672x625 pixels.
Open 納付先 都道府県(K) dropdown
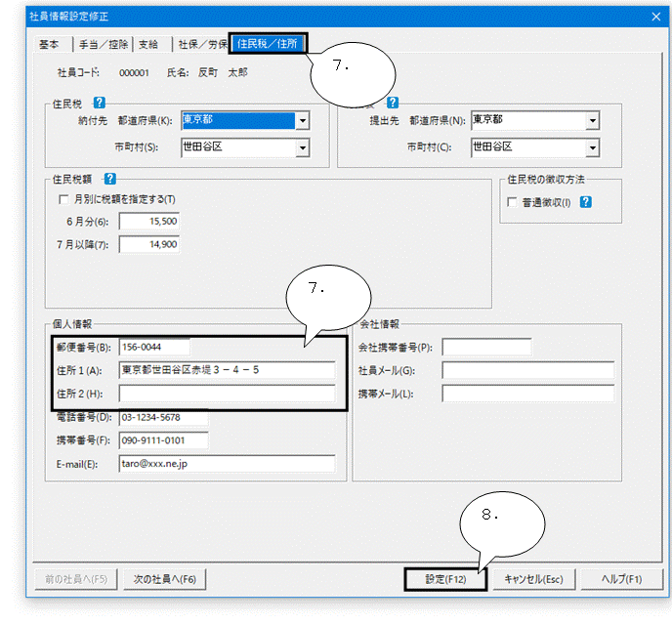tap(303, 121)
